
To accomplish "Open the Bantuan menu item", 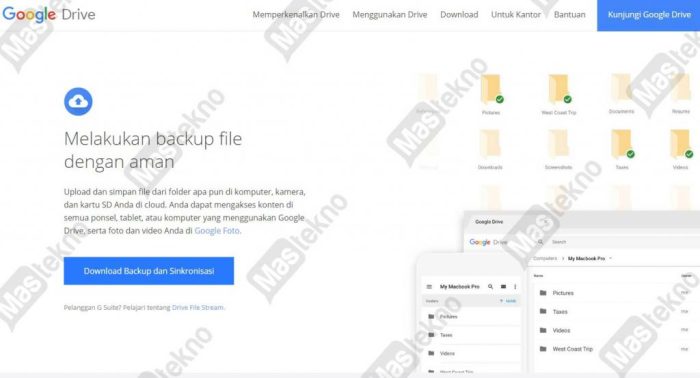I will coord(569,14).
